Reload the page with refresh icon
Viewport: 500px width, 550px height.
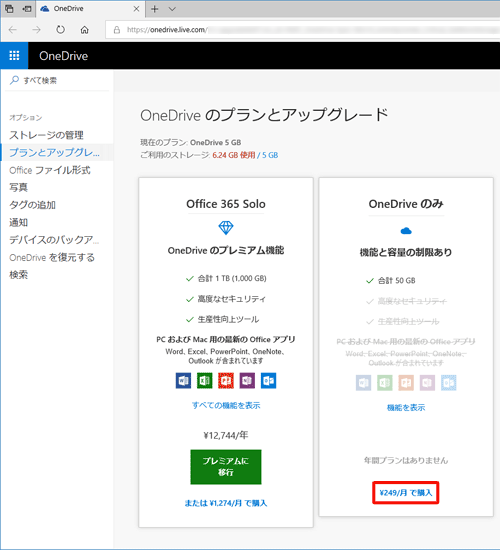60,30
